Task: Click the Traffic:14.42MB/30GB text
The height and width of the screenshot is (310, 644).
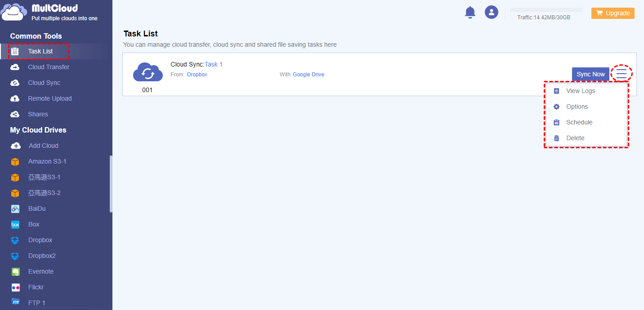Action: (x=544, y=18)
